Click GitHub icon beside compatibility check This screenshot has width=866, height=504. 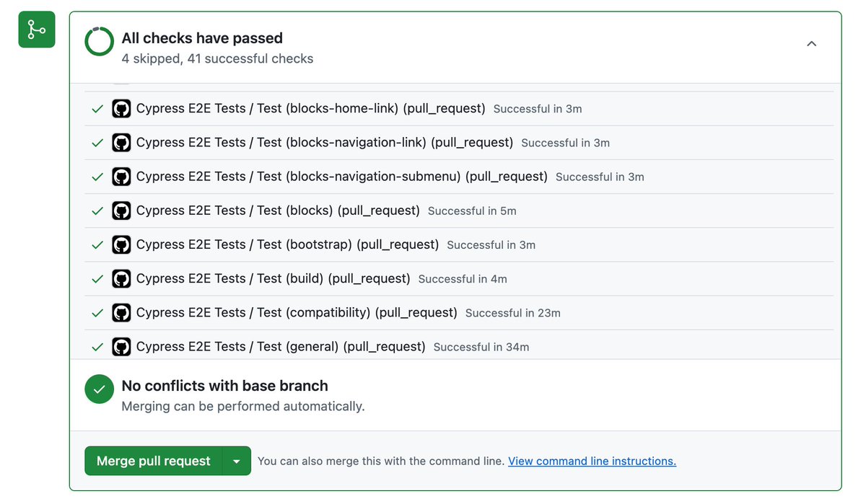pyautogui.click(x=121, y=312)
